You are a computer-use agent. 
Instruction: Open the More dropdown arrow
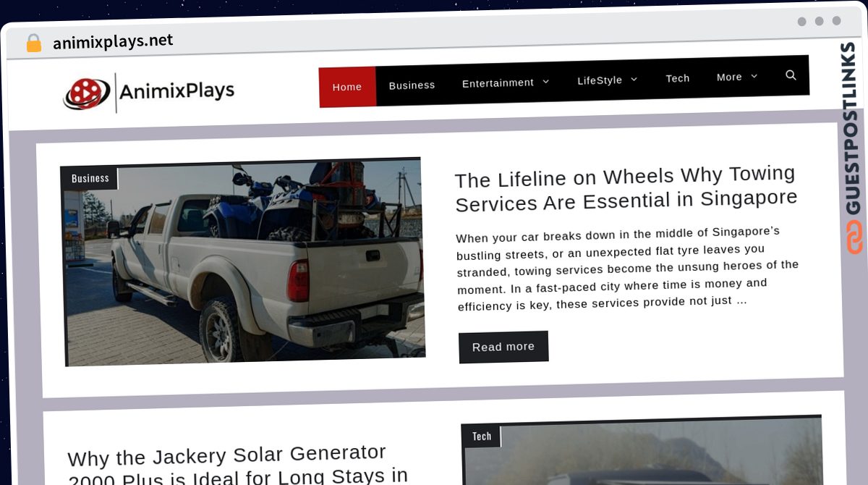click(754, 76)
